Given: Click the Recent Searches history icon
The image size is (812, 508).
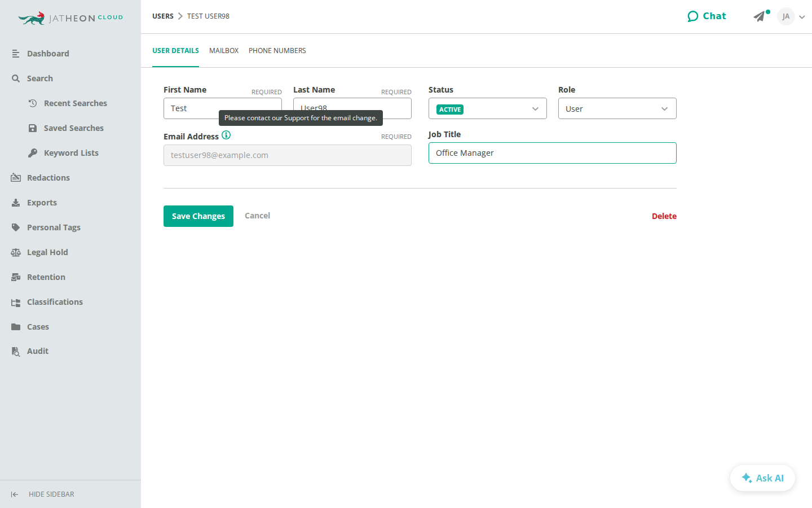Looking at the screenshot, I should 33,103.
